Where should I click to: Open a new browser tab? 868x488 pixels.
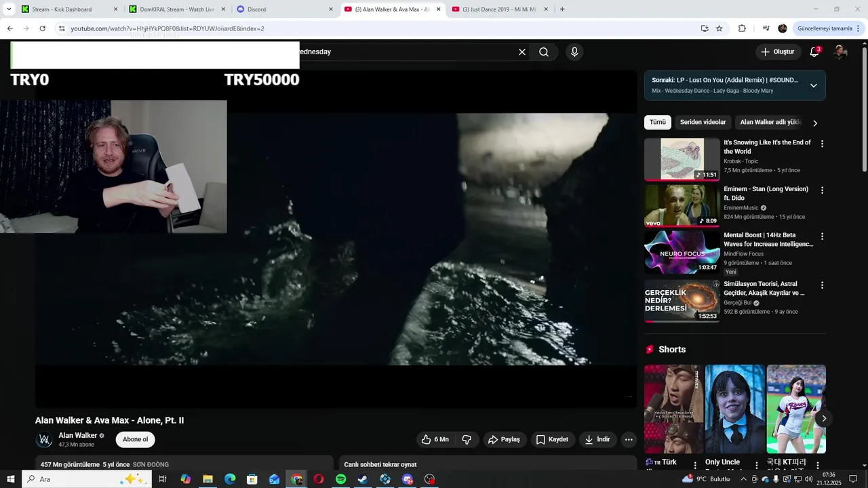point(562,9)
